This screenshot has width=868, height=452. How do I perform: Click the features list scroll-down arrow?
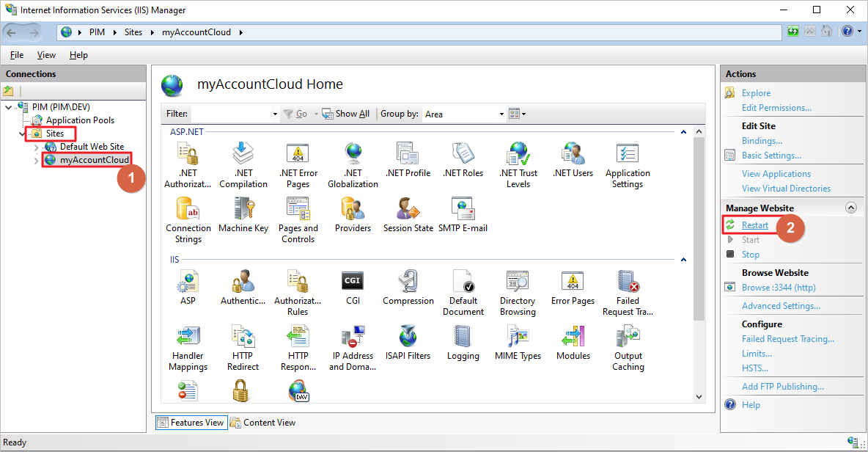click(x=699, y=397)
